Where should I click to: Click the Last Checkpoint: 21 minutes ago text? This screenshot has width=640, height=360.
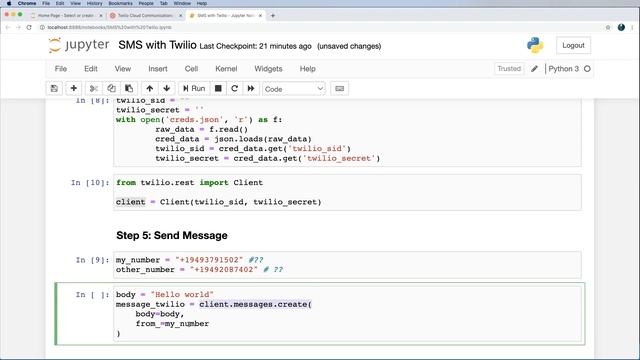tap(256, 46)
